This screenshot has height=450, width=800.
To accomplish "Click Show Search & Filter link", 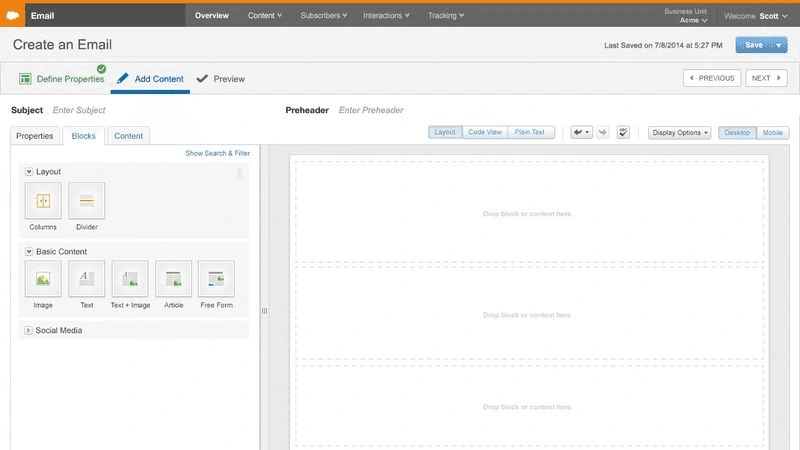I will 217,153.
